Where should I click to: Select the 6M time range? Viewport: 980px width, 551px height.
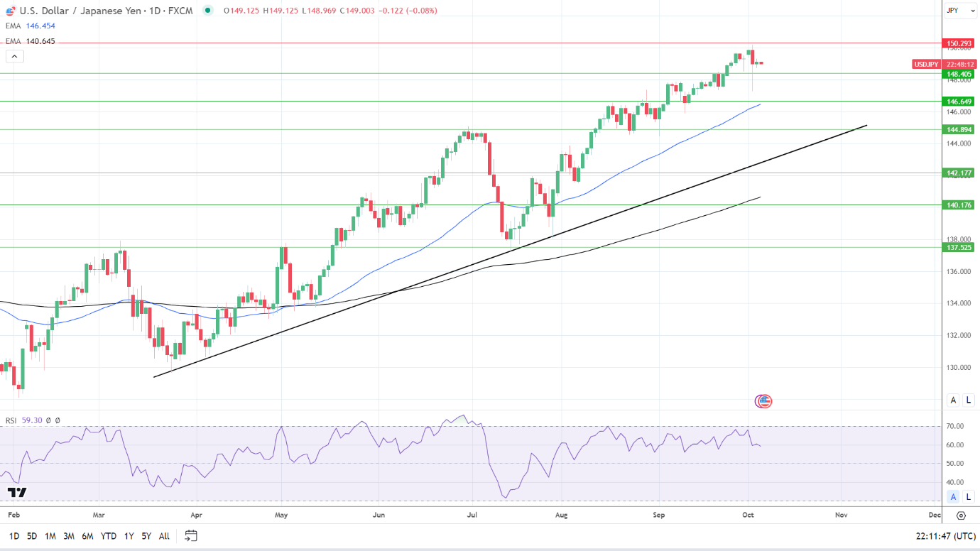[x=87, y=536]
